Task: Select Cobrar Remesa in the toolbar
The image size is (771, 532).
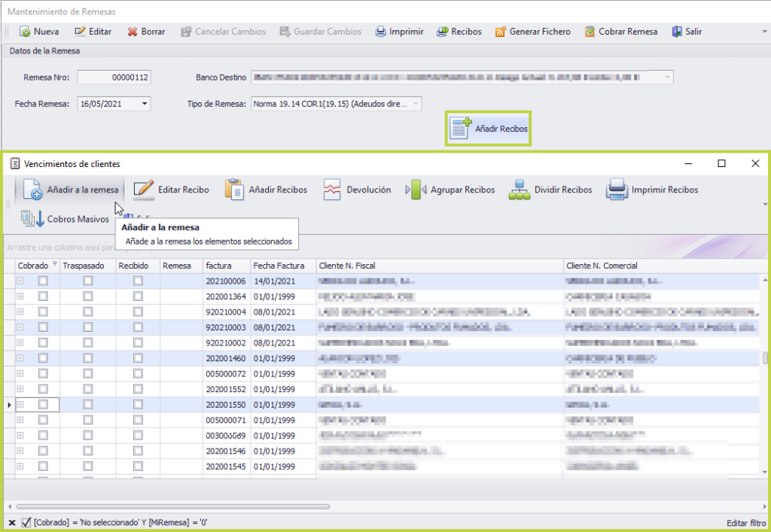Action: [x=621, y=32]
